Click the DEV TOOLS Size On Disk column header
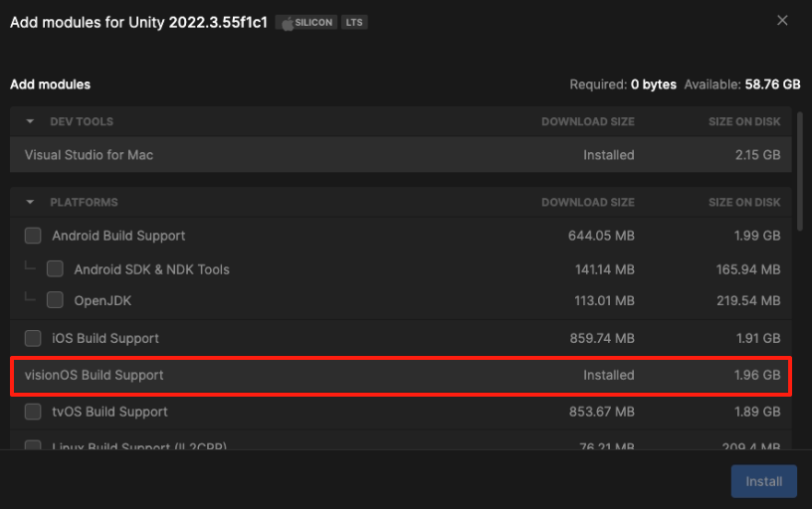Screen dimensions: 812x509 [744, 121]
